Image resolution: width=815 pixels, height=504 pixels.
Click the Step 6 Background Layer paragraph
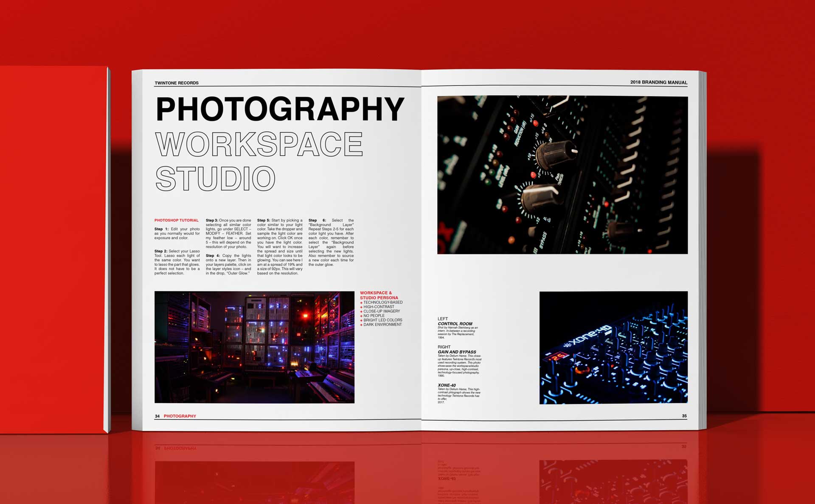pyautogui.click(x=331, y=242)
